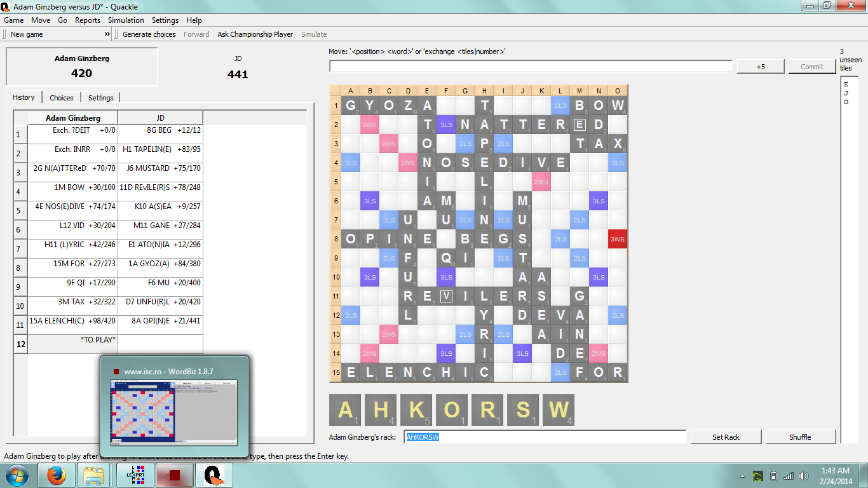Show hidden system tray icons
868x488 pixels.
(x=742, y=476)
